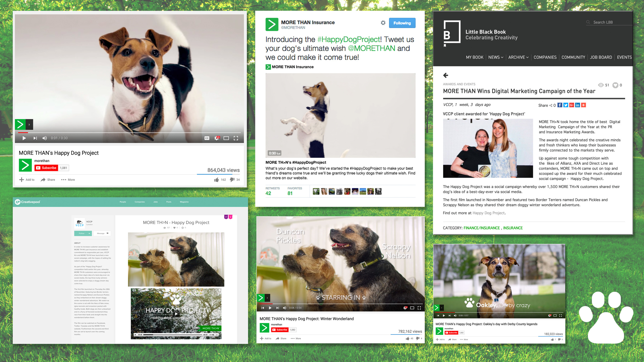The image size is (644, 362).
Task: Seek on Winter Wonderland video progress bar
Action: pos(341,304)
